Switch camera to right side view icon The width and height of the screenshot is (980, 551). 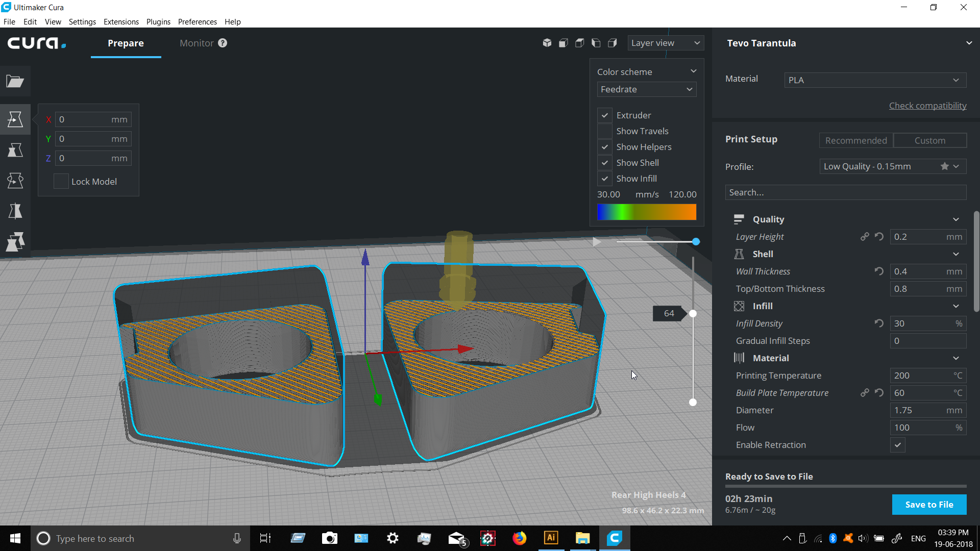pos(612,43)
